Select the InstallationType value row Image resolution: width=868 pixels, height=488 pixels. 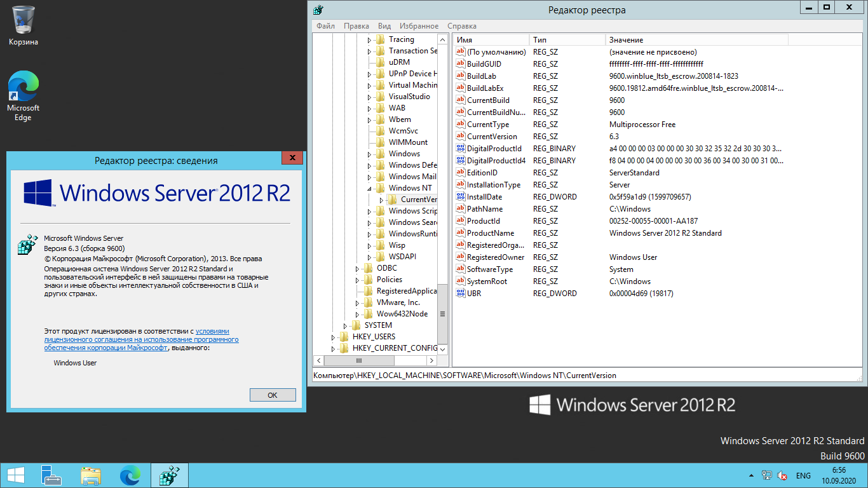tap(620, 185)
